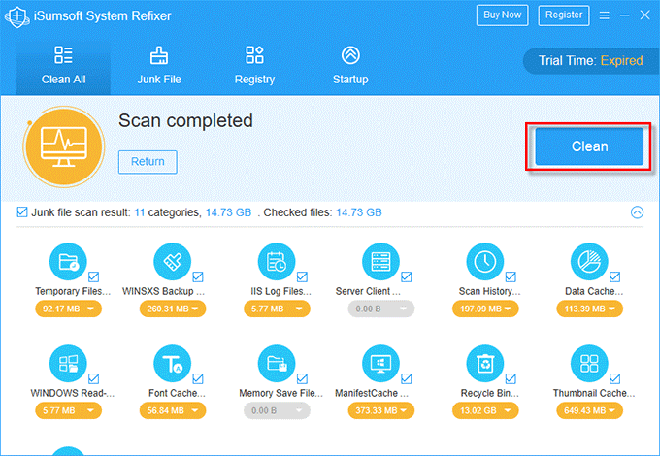
Task: Open the 577 MB WINDOWS Read- dropdown
Action: pos(68,410)
